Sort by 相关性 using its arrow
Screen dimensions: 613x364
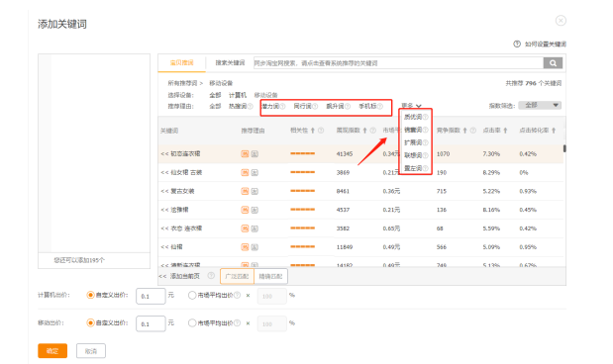click(313, 131)
